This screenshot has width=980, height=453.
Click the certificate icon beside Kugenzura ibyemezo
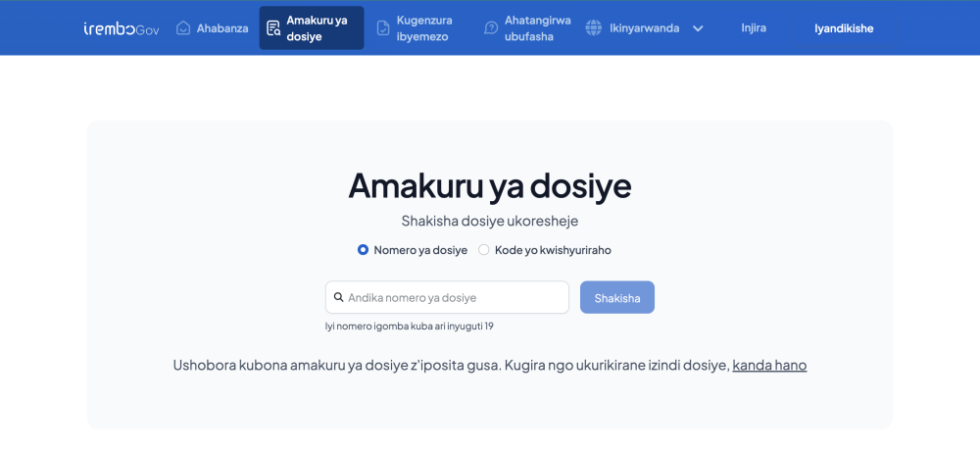pyautogui.click(x=383, y=28)
